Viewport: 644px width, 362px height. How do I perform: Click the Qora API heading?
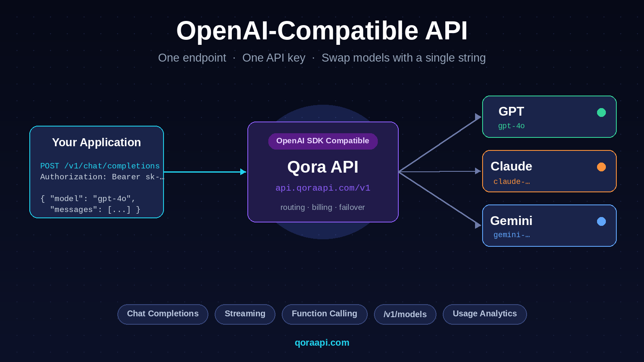(x=323, y=167)
